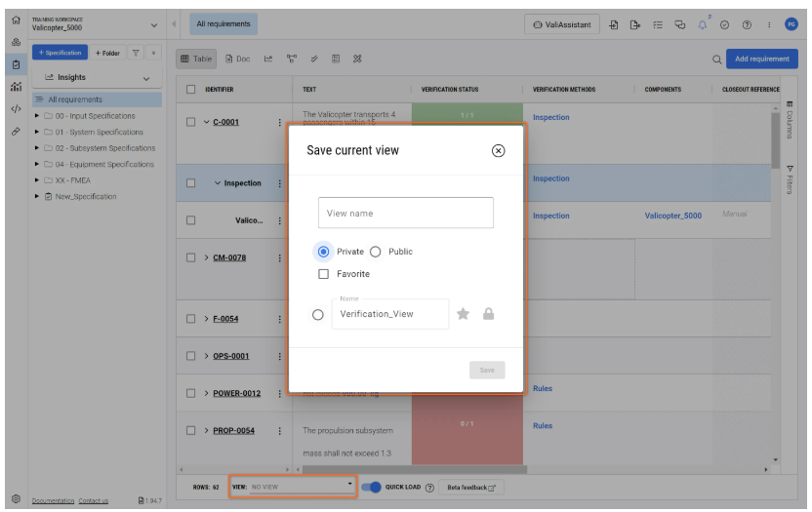The width and height of the screenshot is (812, 512).
Task: Click the filter funnel icon in tree panel
Action: pyautogui.click(x=136, y=53)
